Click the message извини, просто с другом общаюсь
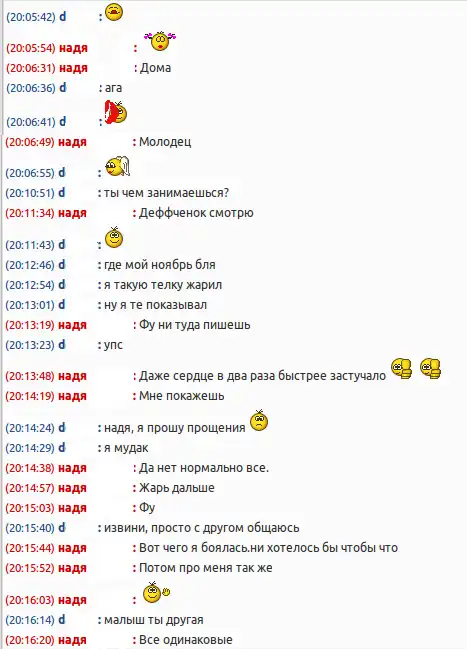The image size is (467, 649). coord(202,528)
